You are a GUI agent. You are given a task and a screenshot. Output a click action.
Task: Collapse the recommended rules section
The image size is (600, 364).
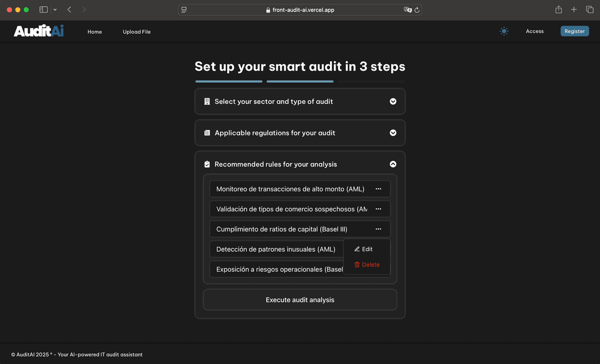coord(393,164)
